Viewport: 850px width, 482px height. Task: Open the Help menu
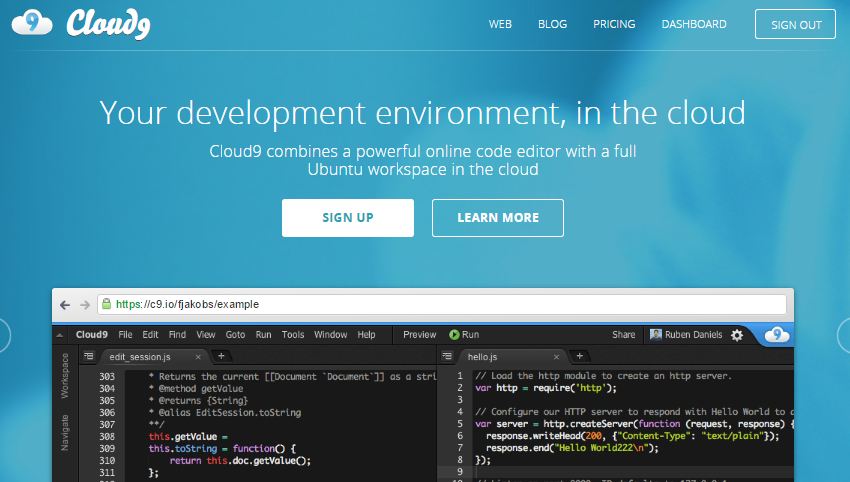coord(366,335)
